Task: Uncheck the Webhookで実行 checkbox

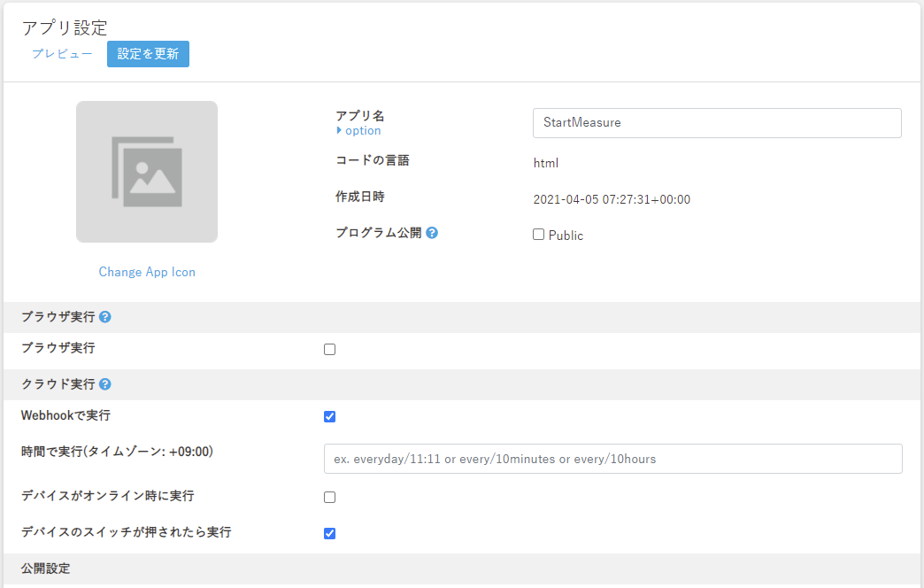Action: pyautogui.click(x=329, y=416)
